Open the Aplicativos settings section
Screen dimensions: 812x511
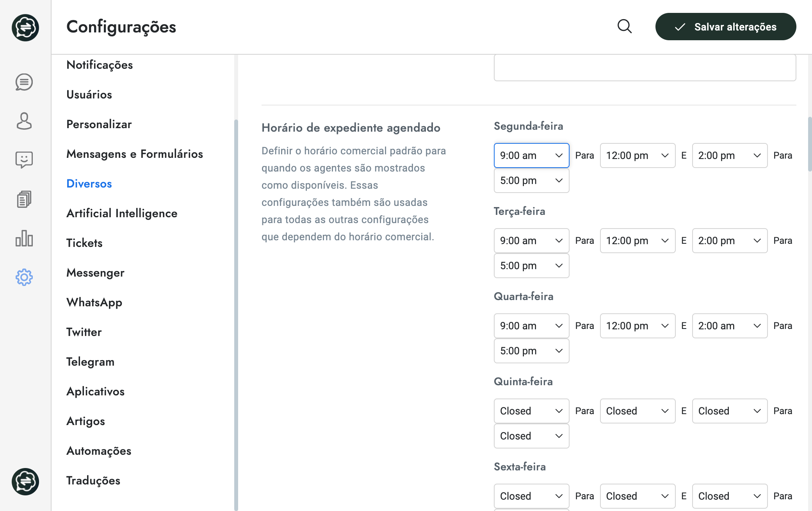point(95,391)
